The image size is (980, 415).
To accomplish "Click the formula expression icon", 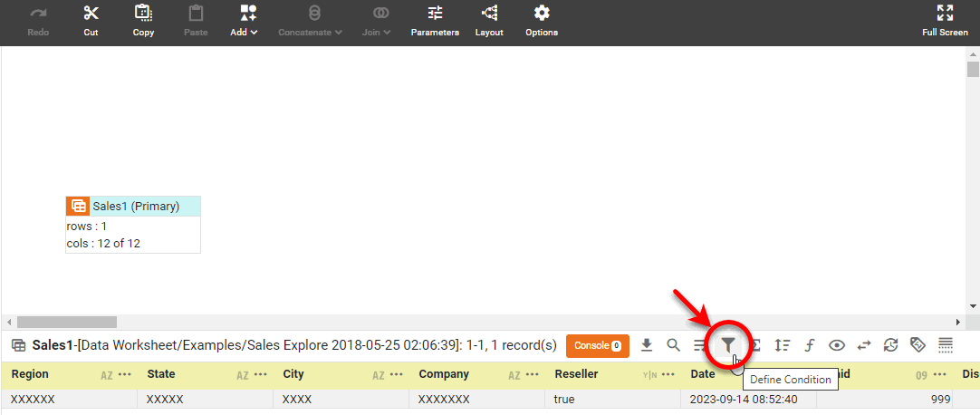I will (x=810, y=345).
